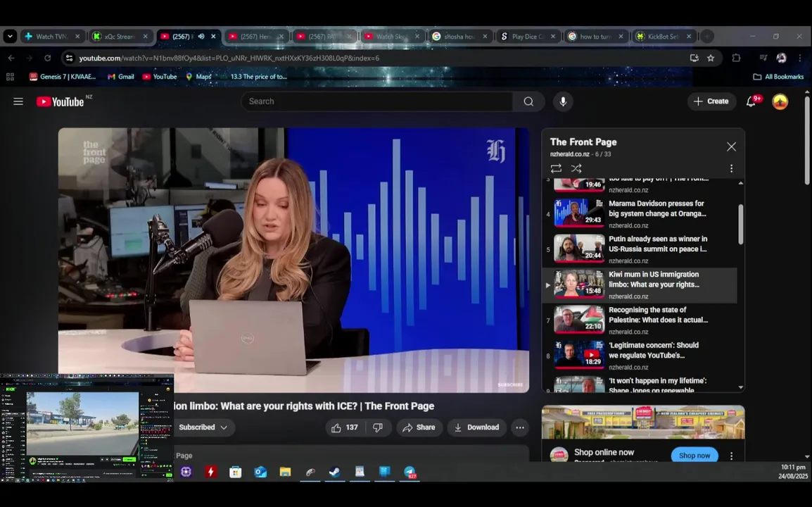This screenshot has width=812, height=507.
Task: Toggle playlist loop
Action: pos(556,168)
